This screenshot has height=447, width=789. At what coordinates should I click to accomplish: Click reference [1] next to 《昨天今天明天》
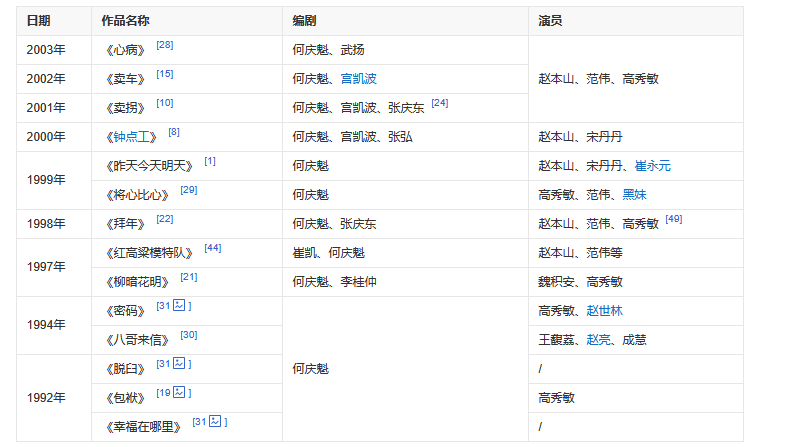point(210,161)
